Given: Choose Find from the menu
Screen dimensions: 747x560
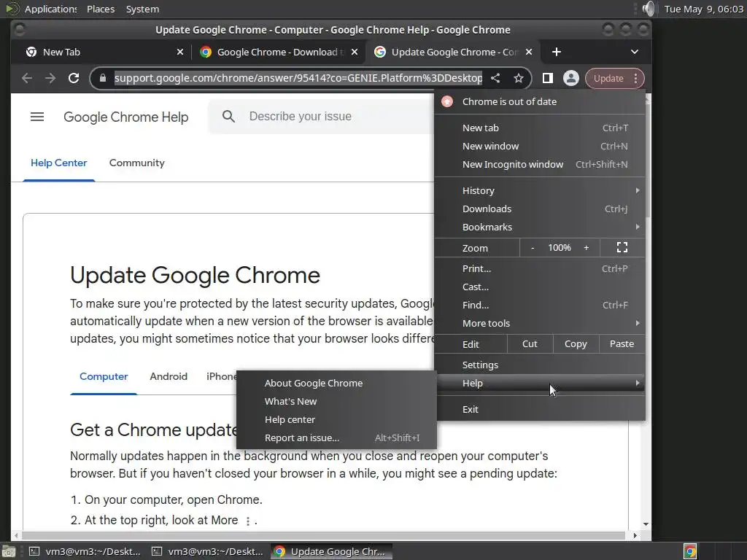Looking at the screenshot, I should point(541,305).
